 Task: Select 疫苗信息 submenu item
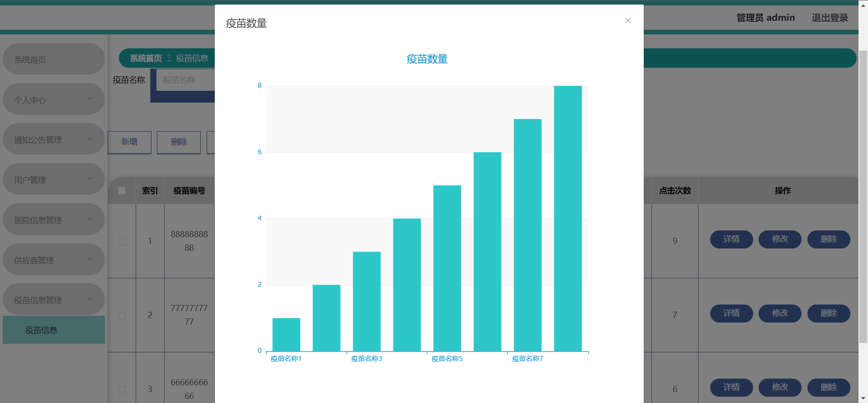point(54,330)
